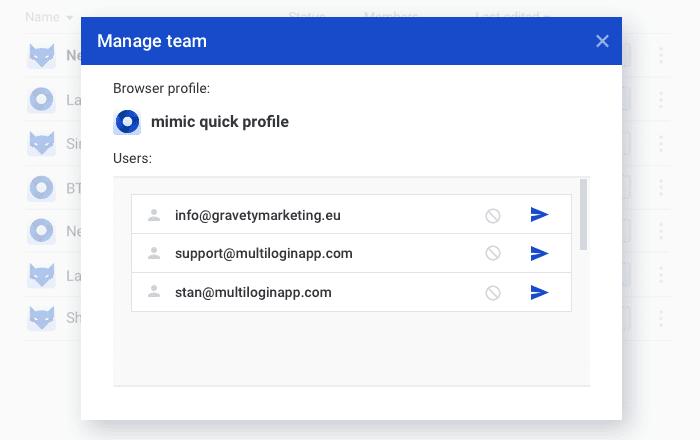Click the 'Ne' fox profile icon in background list

tap(42, 55)
